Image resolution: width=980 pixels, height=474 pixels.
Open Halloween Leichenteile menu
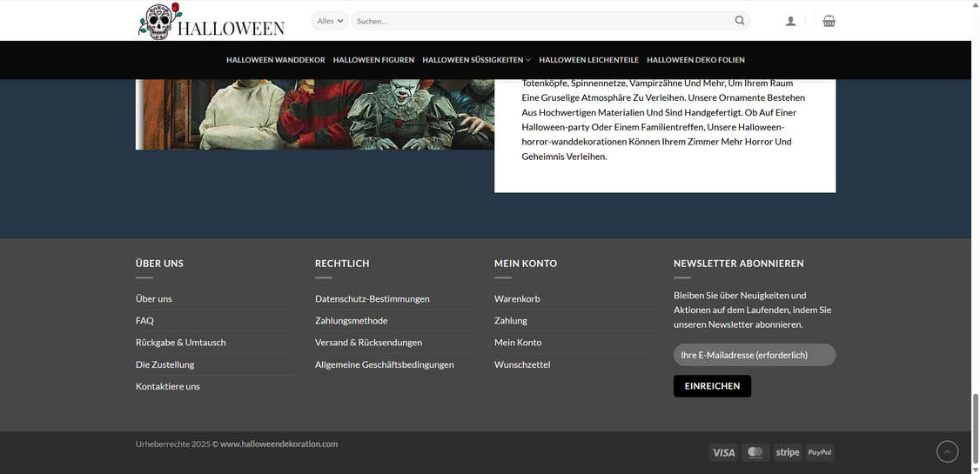point(588,60)
